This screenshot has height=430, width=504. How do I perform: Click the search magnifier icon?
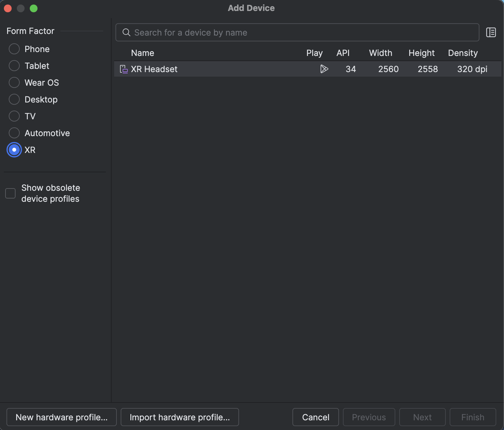click(126, 32)
